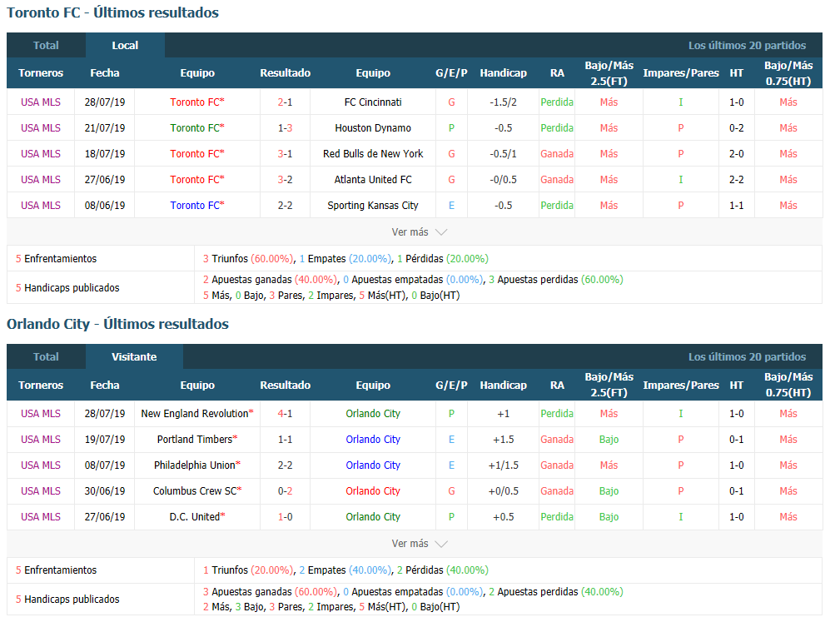Screen dimensions: 840x622
Task: Click the Toronto FC - Últimos resultados heading
Action: coord(113,12)
